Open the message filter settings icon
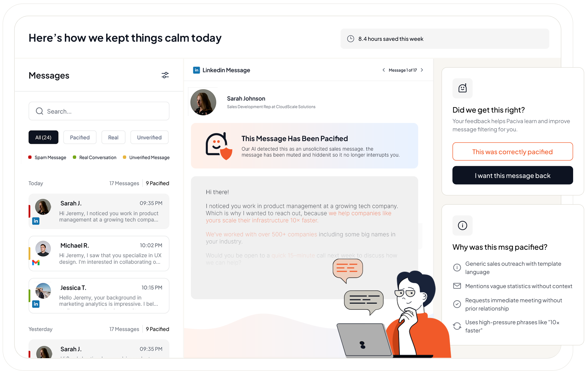Viewport: 588px width, 373px height. 165,75
